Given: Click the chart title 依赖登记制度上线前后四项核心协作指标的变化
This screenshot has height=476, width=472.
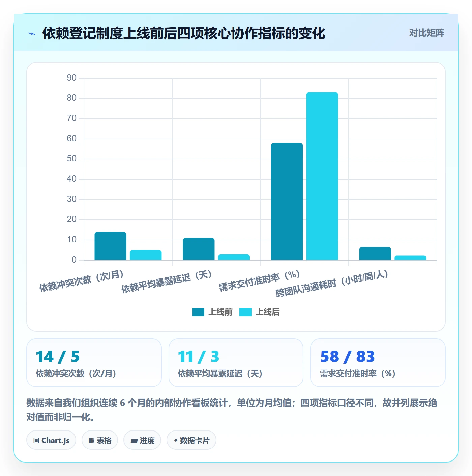Looking at the screenshot, I should coord(184,33).
